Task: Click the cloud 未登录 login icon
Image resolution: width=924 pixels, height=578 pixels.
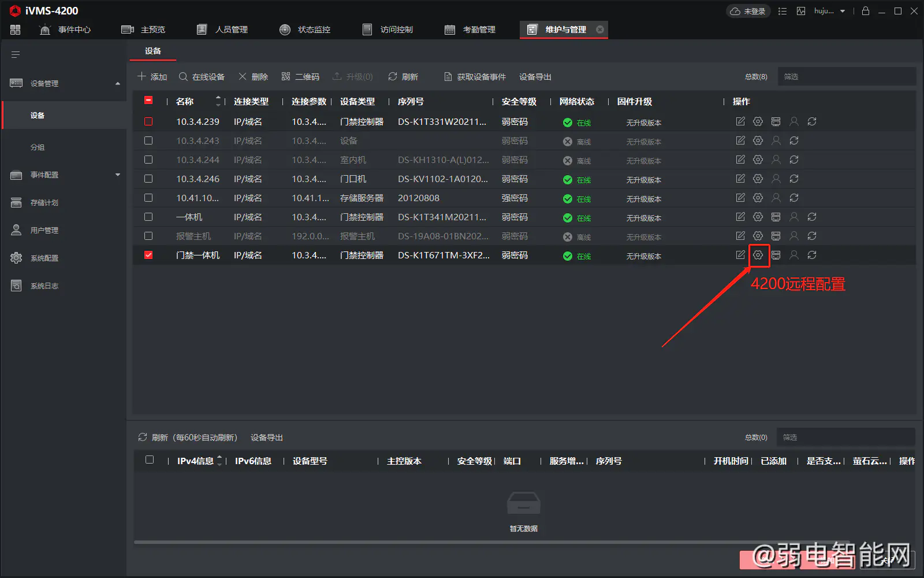Action: point(748,11)
